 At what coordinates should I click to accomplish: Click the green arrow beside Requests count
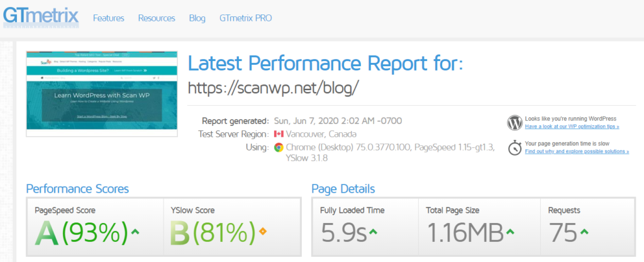(584, 232)
